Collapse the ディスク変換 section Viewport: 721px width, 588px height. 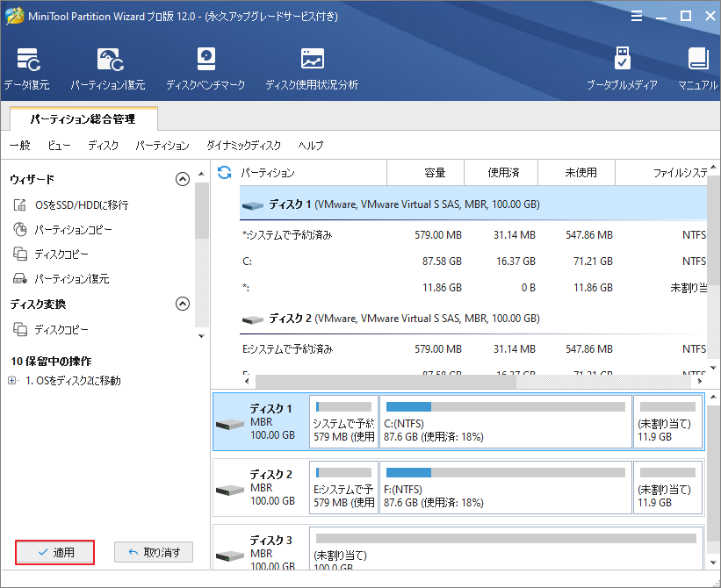click(183, 304)
